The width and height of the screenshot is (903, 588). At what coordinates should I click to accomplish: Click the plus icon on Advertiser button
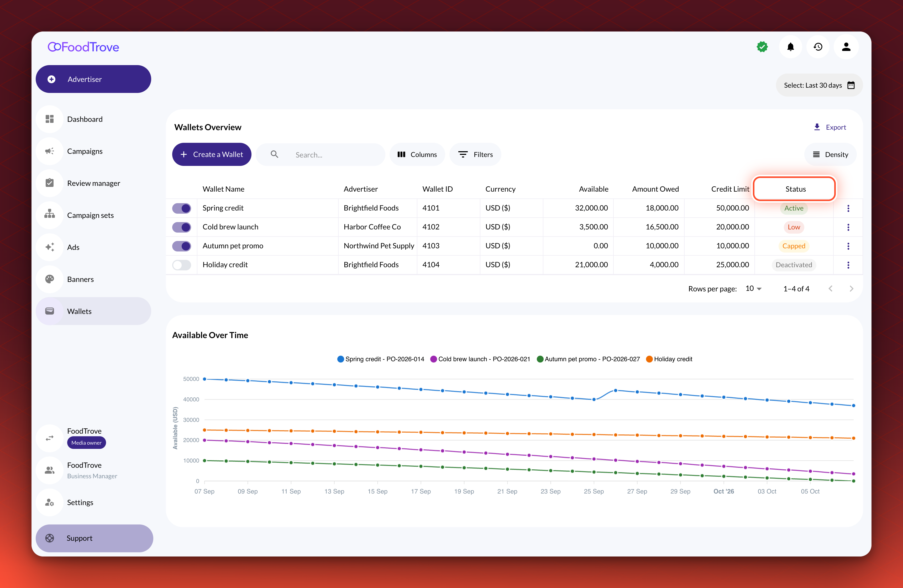pos(52,79)
